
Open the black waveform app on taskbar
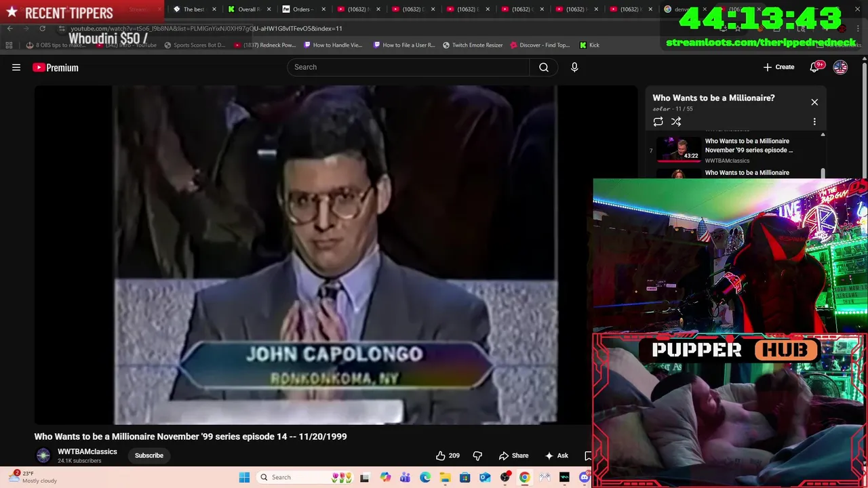coord(564,477)
